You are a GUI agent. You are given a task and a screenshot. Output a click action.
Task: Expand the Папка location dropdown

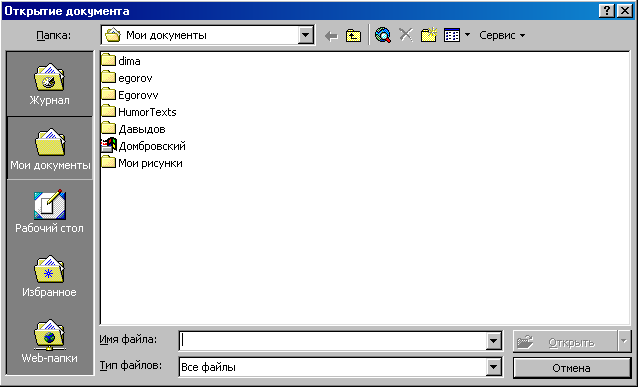(x=305, y=35)
